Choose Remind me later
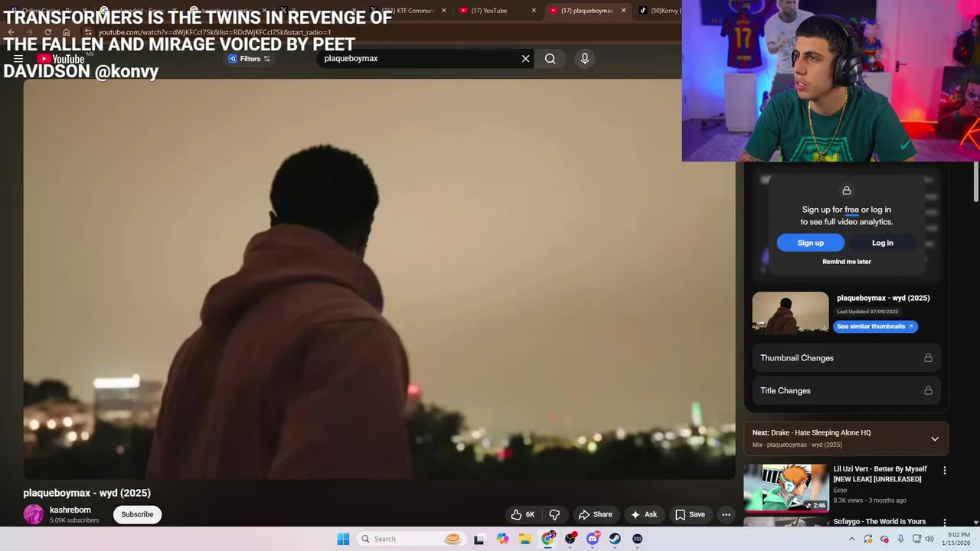 pyautogui.click(x=846, y=262)
